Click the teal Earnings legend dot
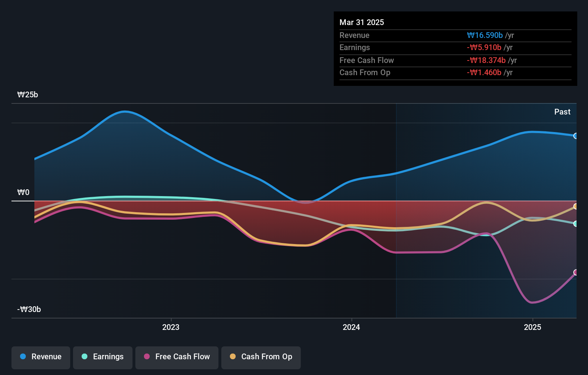The width and height of the screenshot is (588, 375). coord(85,356)
